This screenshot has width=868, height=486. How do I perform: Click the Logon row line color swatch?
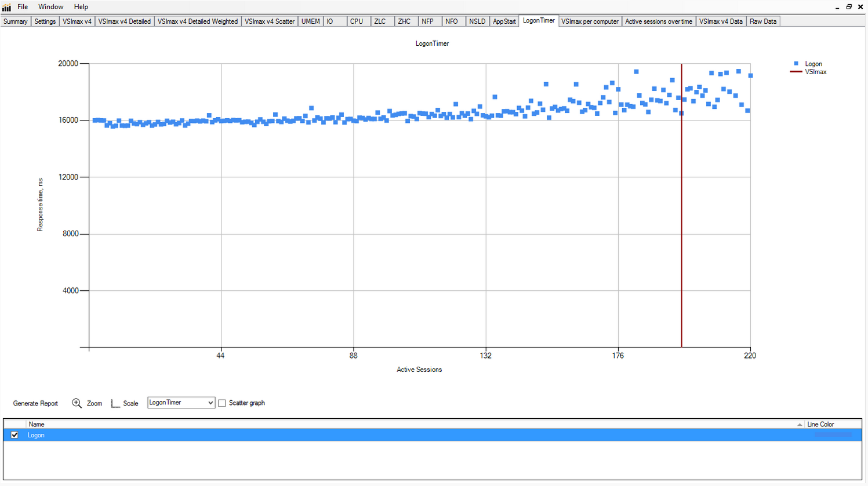tap(833, 435)
